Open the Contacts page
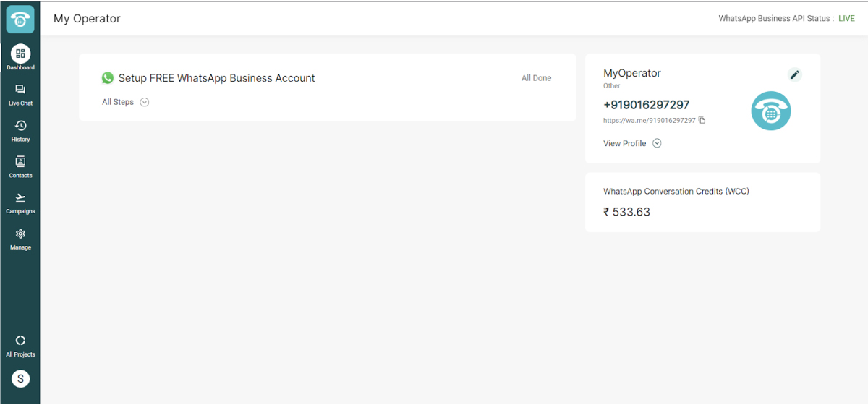Screen dimensions: 868x405 pyautogui.click(x=20, y=166)
